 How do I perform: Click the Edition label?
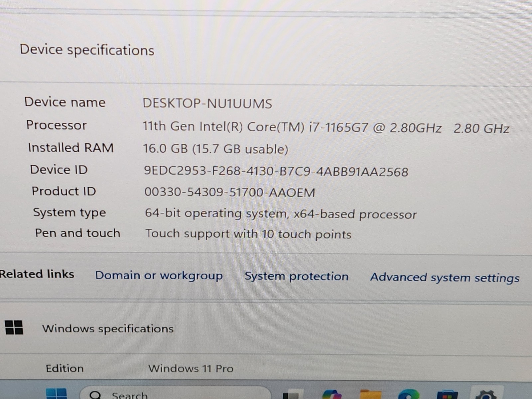tap(65, 368)
